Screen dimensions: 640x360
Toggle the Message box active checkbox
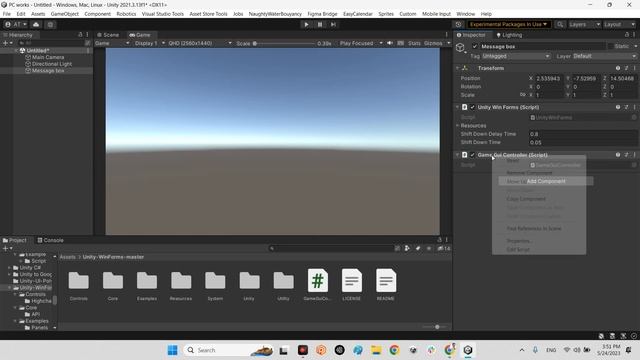pyautogui.click(x=474, y=47)
